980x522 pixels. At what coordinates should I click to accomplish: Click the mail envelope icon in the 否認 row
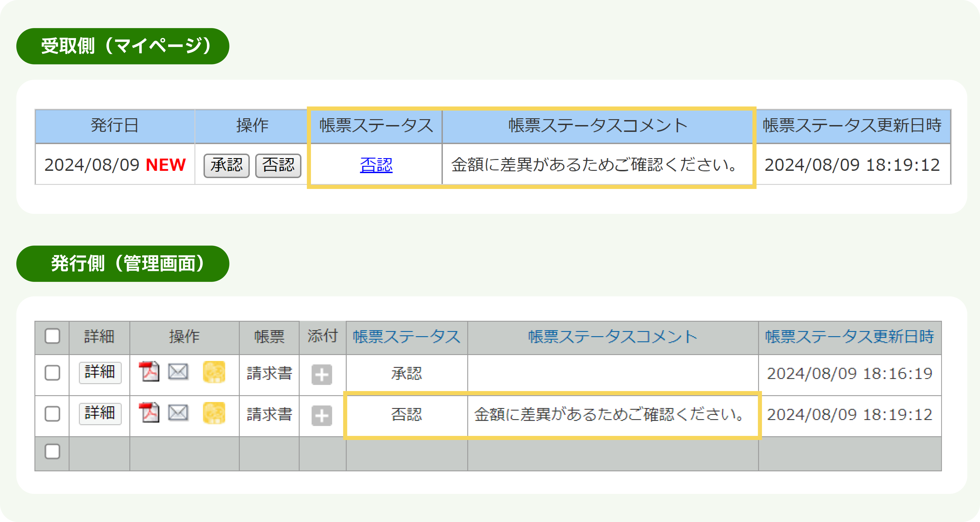point(178,413)
